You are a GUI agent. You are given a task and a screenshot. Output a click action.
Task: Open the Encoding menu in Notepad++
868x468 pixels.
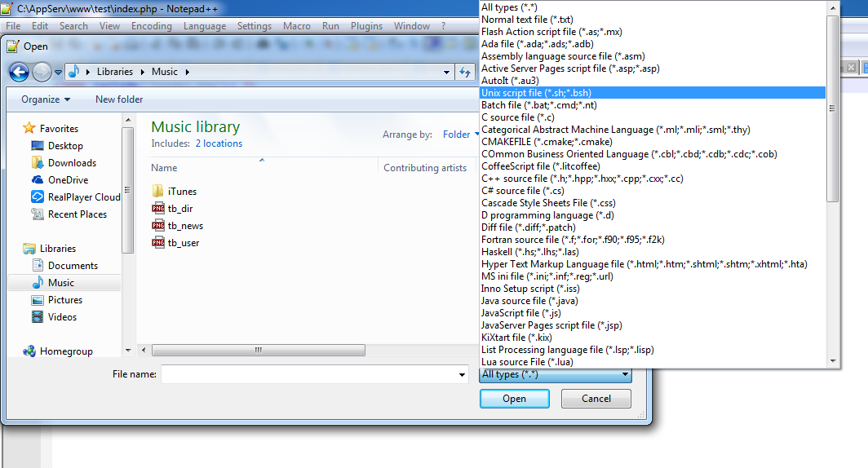[151, 26]
